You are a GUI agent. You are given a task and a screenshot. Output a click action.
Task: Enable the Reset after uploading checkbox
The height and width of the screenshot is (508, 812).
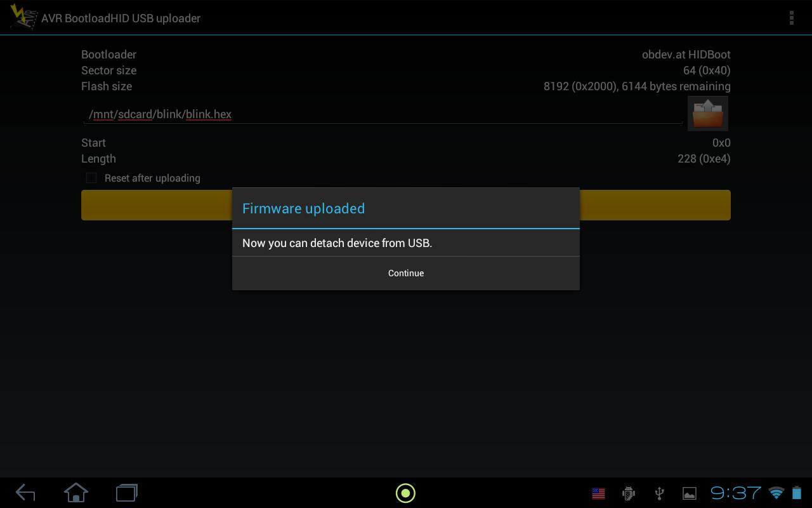(91, 178)
